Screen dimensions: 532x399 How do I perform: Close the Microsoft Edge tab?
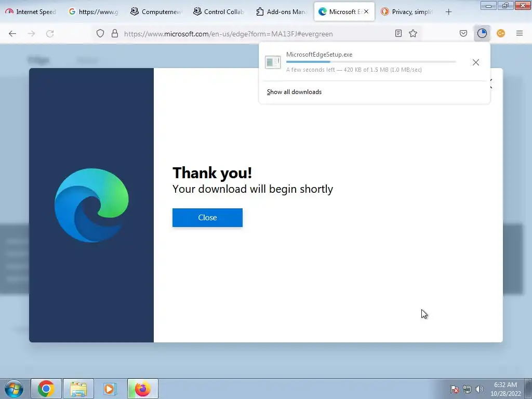[366, 11]
